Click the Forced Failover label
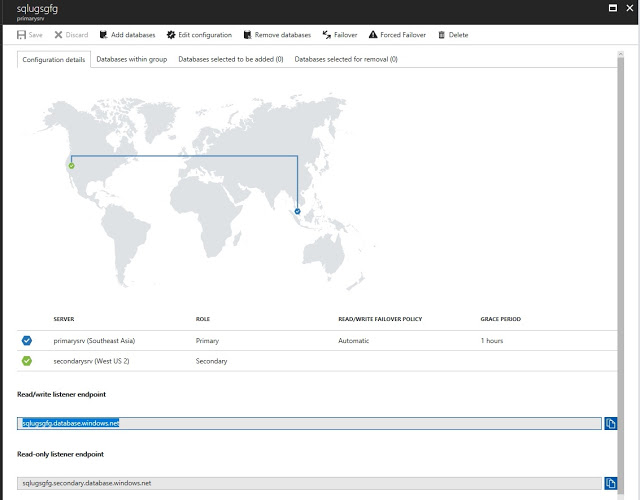The width and height of the screenshot is (640, 500). [403, 35]
